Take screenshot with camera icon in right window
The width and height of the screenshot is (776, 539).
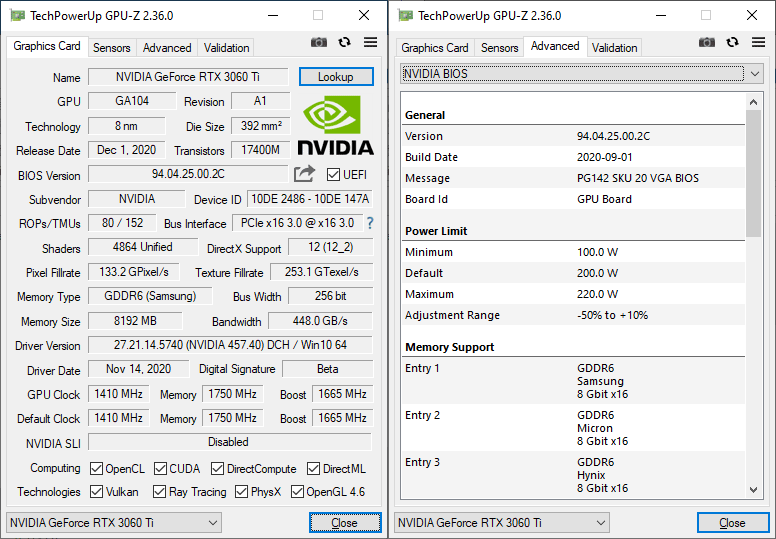tap(707, 43)
